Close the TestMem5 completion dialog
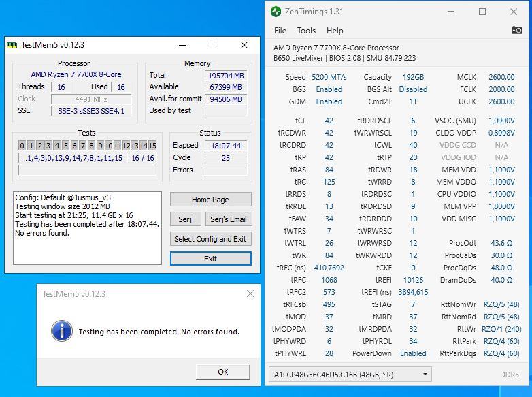532x397 pixels. point(250,293)
